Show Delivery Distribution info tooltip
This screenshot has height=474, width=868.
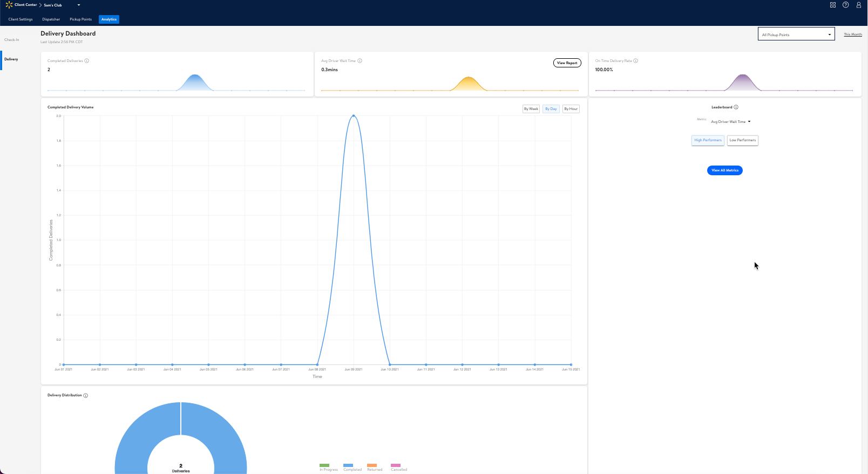[x=86, y=395]
